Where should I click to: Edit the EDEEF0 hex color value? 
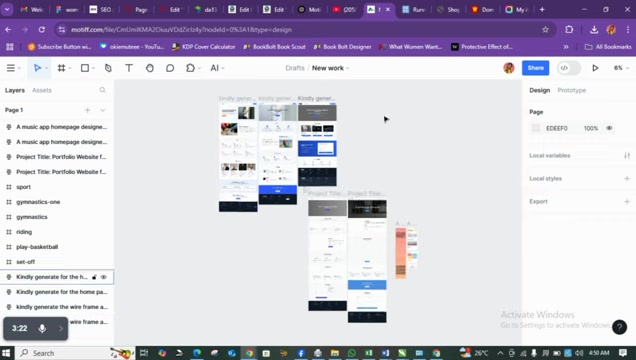(556, 128)
